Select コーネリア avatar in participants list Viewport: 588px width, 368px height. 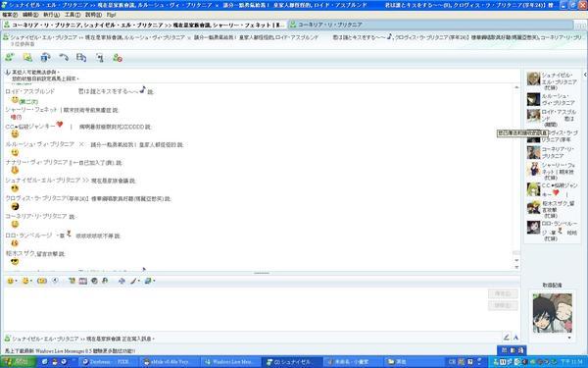tap(533, 152)
